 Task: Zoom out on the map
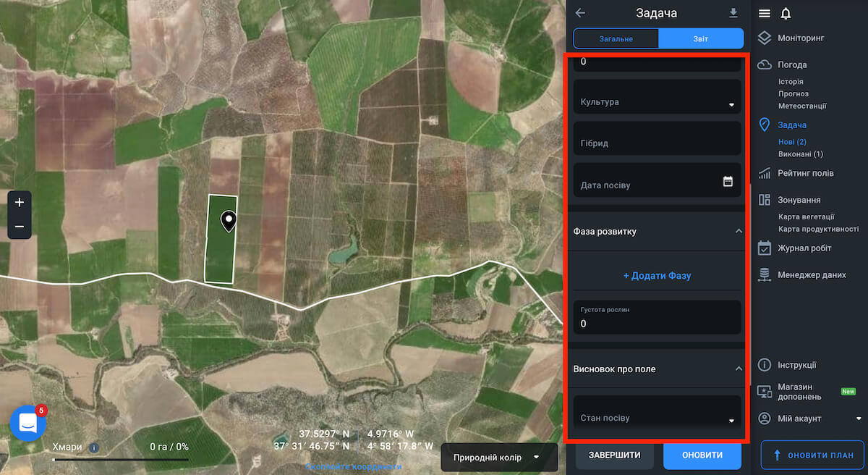click(x=20, y=227)
